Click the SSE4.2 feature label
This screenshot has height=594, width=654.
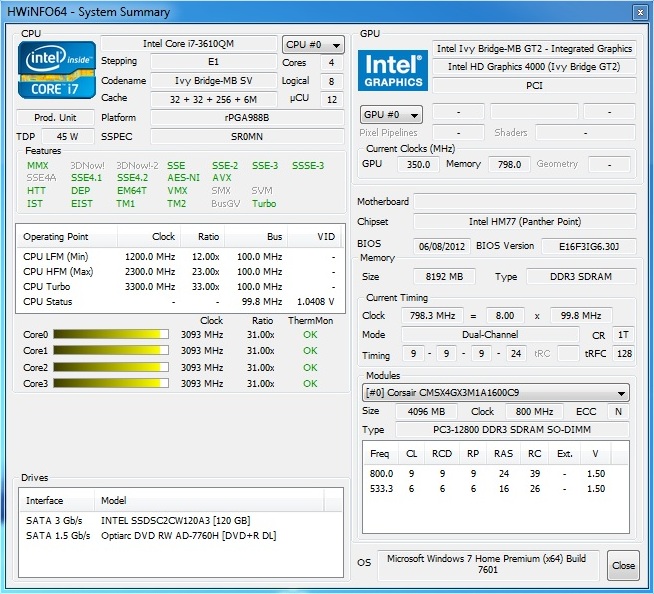click(x=132, y=178)
